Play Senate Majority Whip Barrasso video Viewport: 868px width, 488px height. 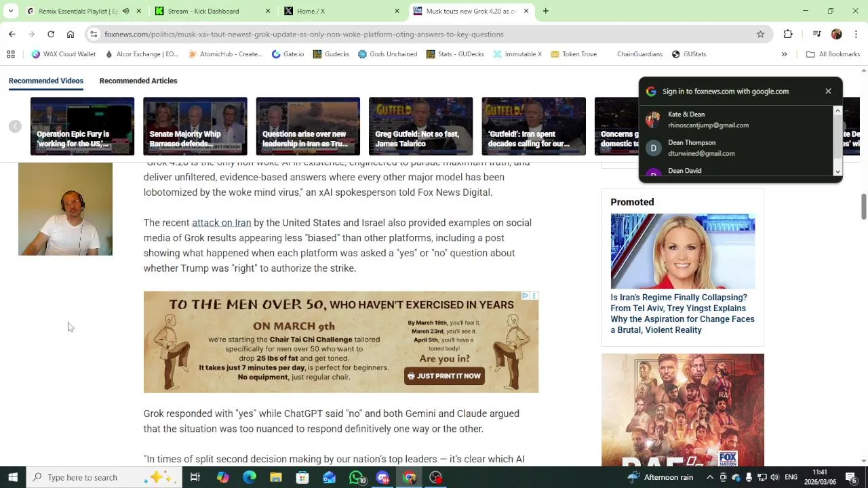[195, 126]
